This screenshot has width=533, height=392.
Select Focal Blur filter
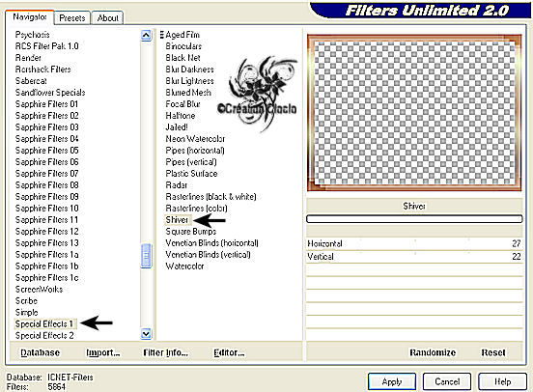(x=182, y=104)
